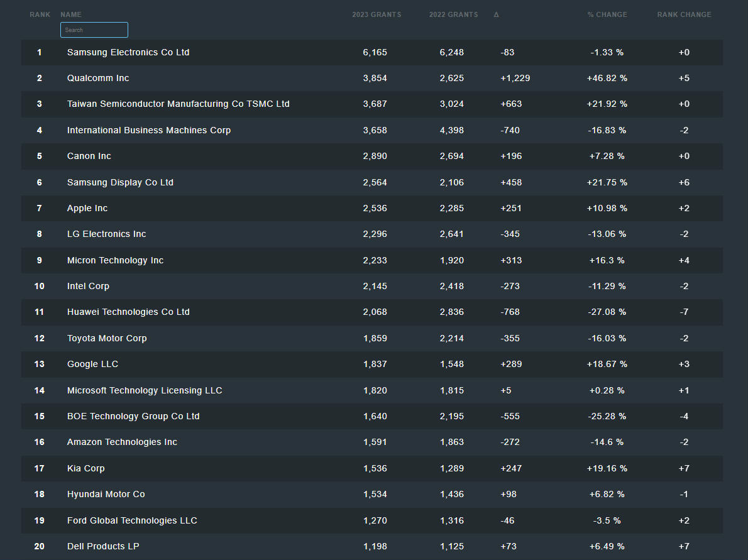Screen dimensions: 748x560
Task: Click Ford percent change -3.5 %
Action: (x=607, y=520)
